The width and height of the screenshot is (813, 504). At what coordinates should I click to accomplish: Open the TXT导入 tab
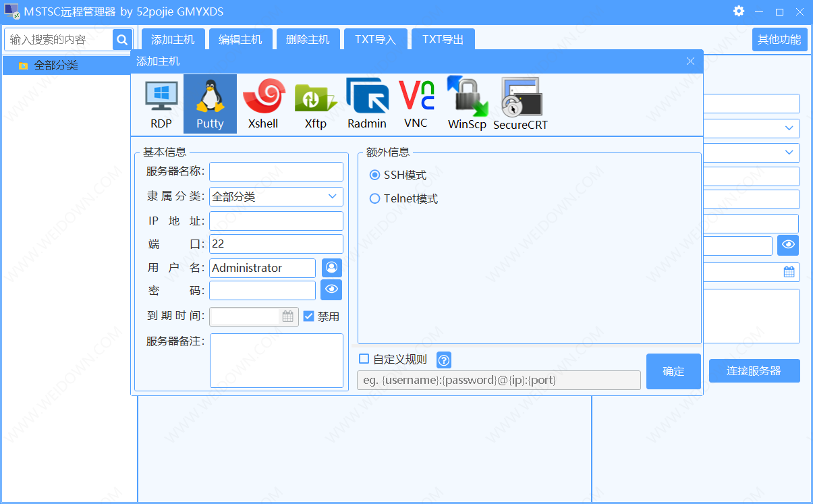coord(375,40)
